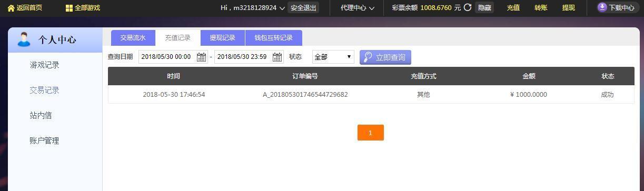Click the grid icon beside 全部游戏
The image size is (644, 191).
(69, 8)
